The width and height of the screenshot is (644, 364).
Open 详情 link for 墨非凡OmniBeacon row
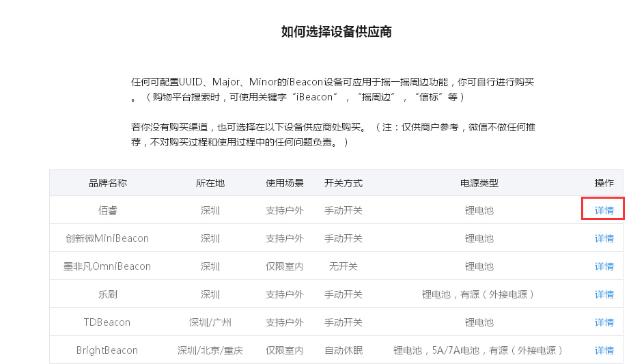click(604, 266)
